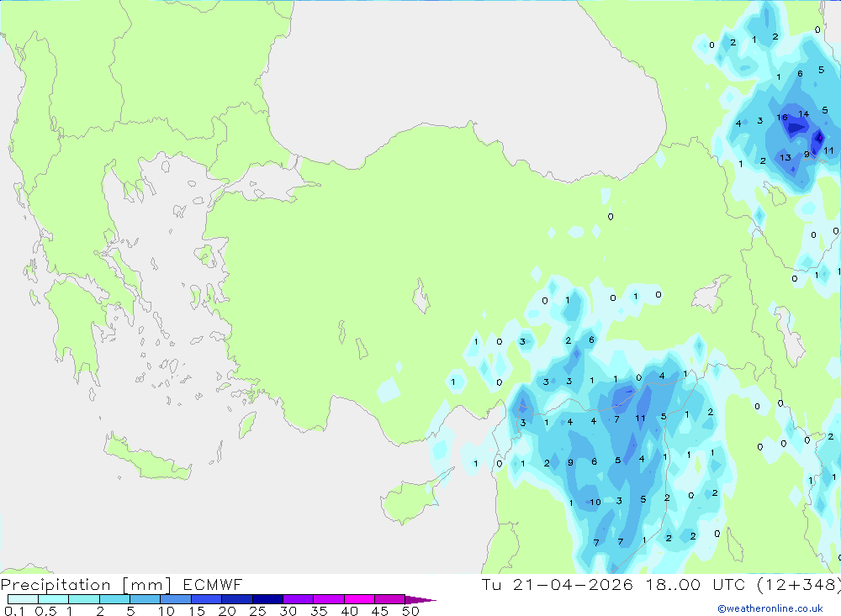This screenshot has height=616, width=841.
Task: Click the 'ECMWF' model label
Action: [213, 584]
